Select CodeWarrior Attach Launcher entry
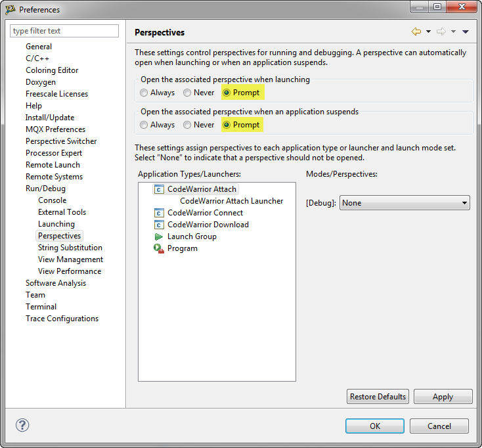482x448 pixels. point(231,201)
